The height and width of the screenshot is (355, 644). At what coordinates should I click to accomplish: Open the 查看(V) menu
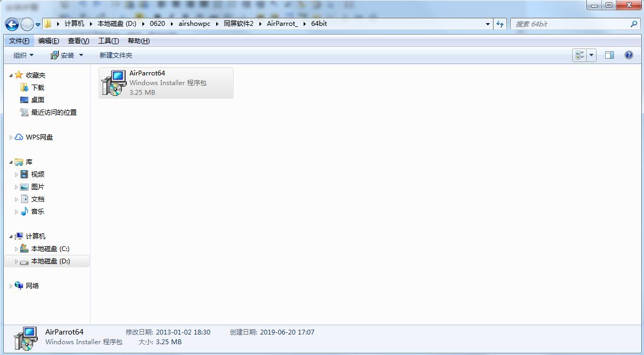pyautogui.click(x=78, y=40)
